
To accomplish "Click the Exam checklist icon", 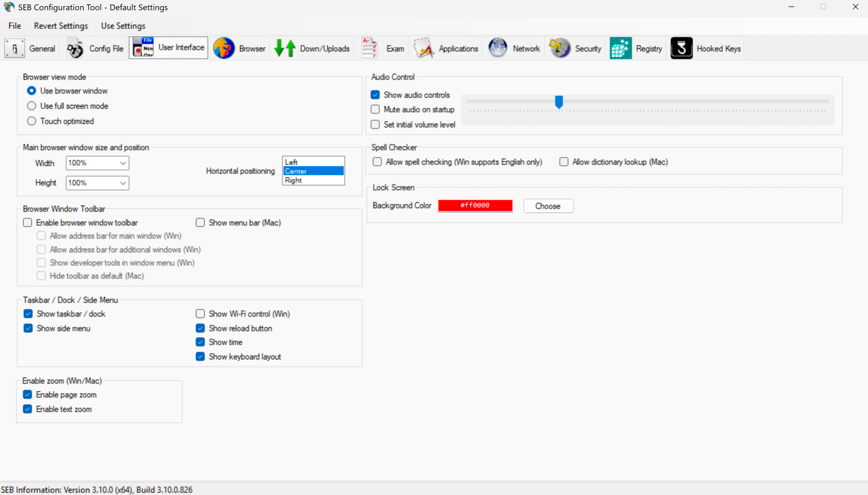I will (x=369, y=49).
